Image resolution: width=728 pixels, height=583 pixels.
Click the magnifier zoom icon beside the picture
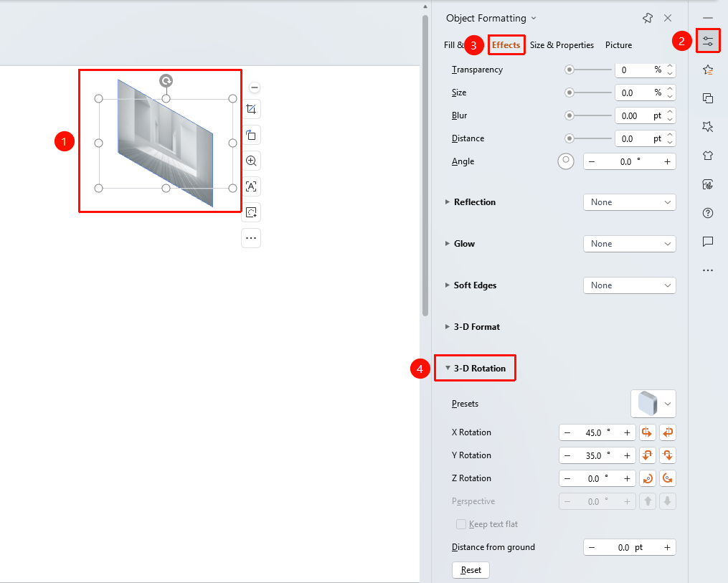click(251, 161)
